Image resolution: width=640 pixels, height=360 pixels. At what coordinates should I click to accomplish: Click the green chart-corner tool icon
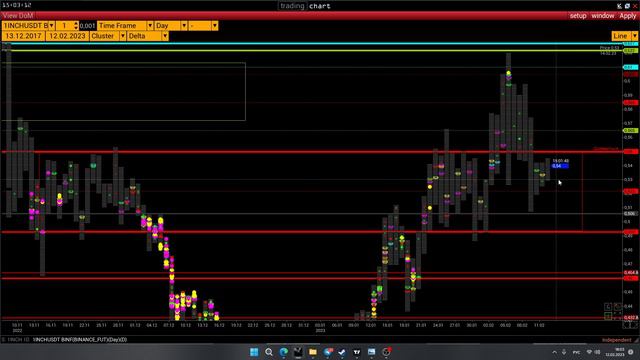point(608,316)
